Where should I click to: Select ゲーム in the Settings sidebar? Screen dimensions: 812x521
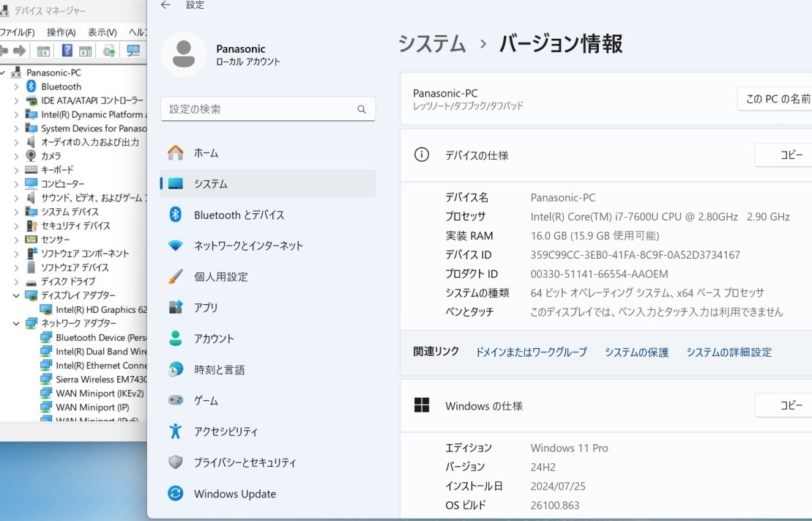(206, 400)
